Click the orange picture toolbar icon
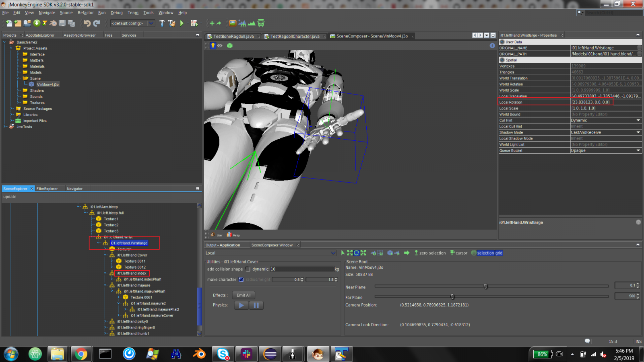The width and height of the screenshot is (644, 362). point(233,23)
